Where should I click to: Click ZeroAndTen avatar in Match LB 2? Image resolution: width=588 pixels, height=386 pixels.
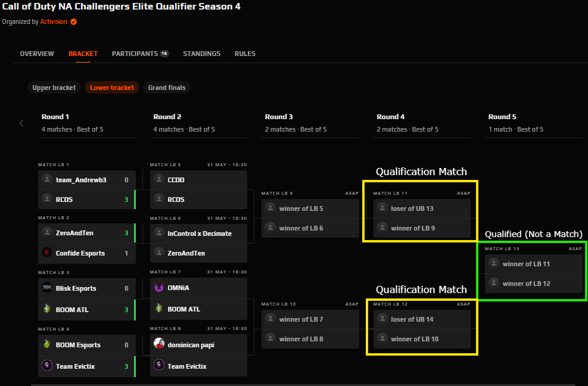pos(47,232)
